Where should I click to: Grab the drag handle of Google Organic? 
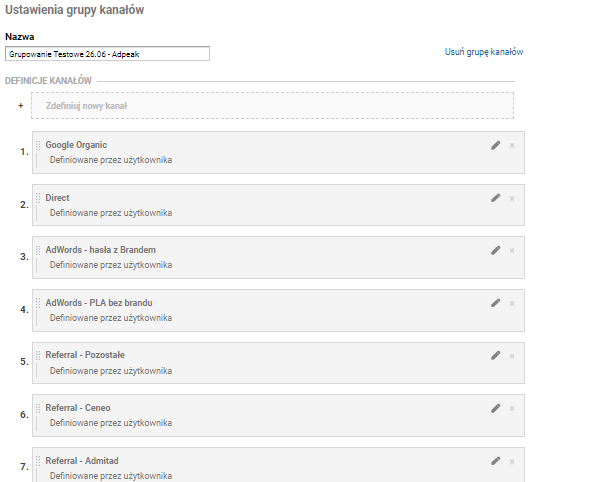point(38,145)
